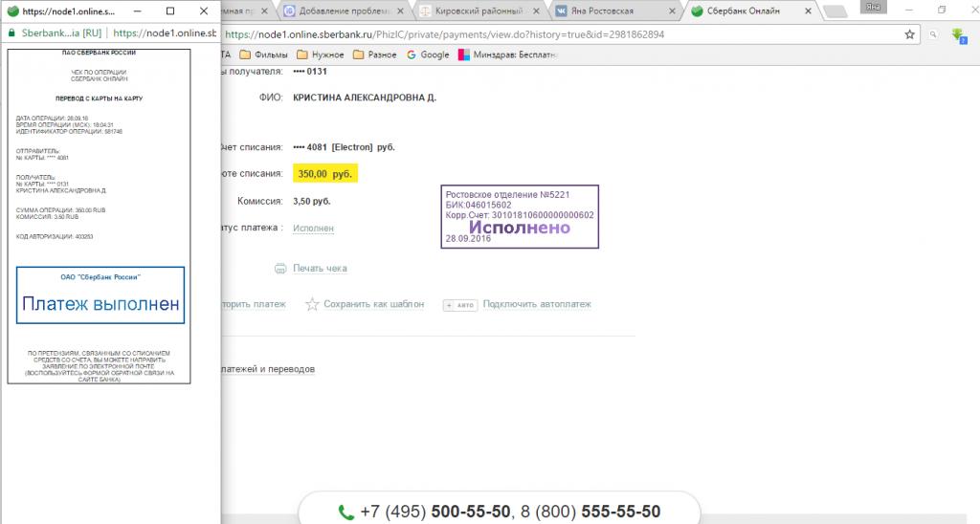Click the green phone icon in the footer
980x524 pixels.
345,513
